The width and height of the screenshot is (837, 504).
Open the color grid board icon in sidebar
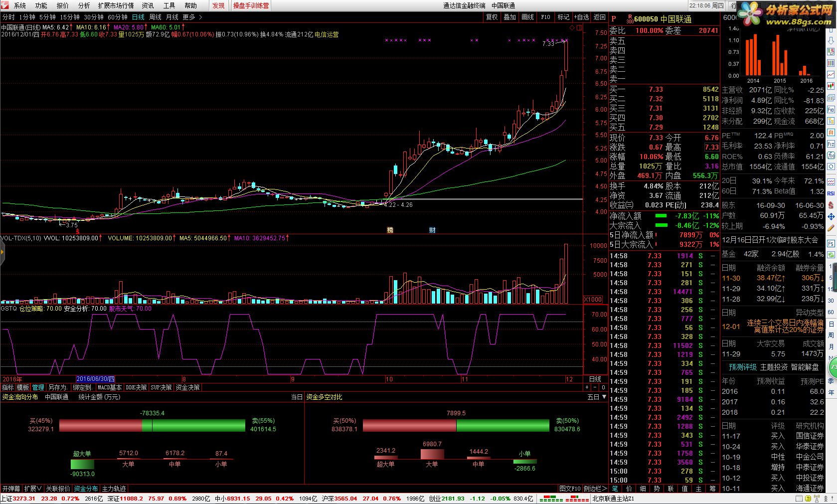click(x=831, y=62)
